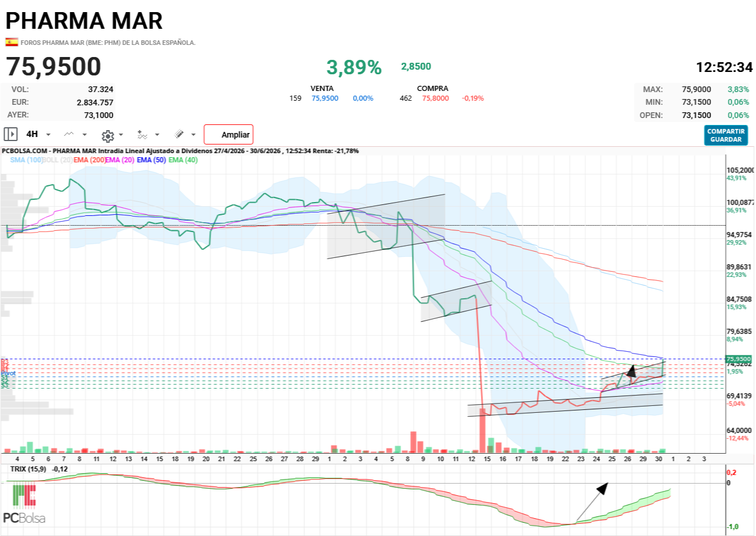The image size is (756, 536).
Task: Click the 2,8500 price change value
Action: pyautogui.click(x=416, y=66)
